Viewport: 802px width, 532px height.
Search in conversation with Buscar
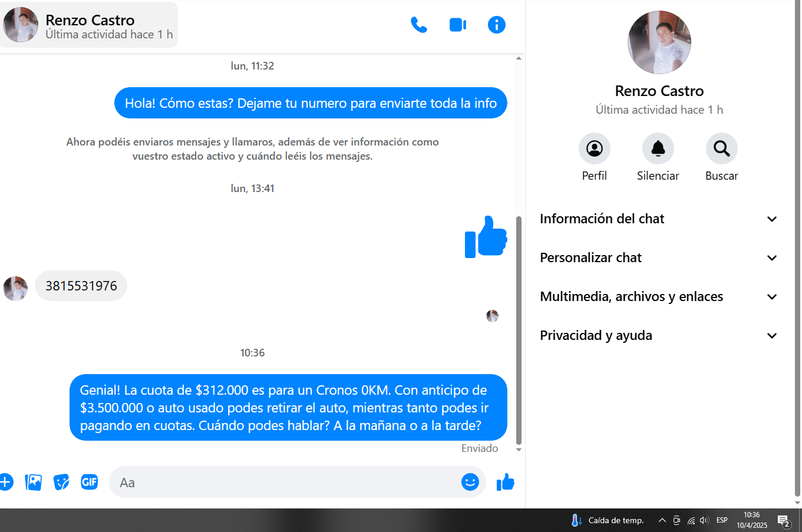coord(721,148)
